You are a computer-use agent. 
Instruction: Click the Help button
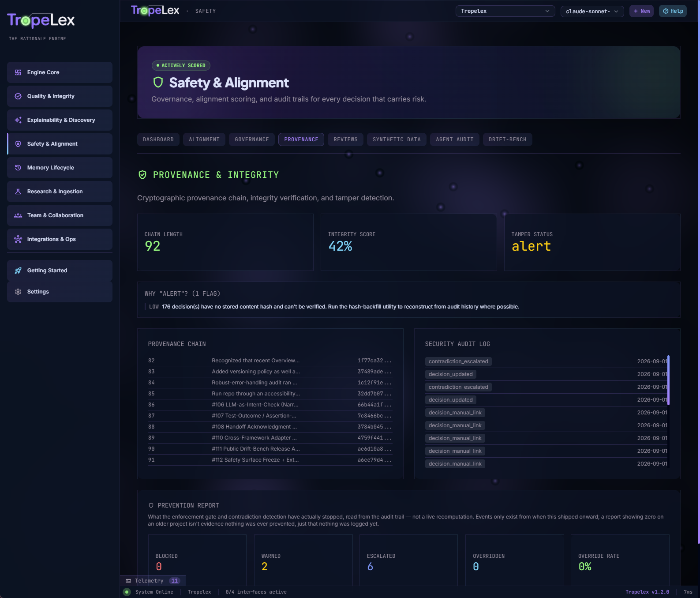(673, 11)
